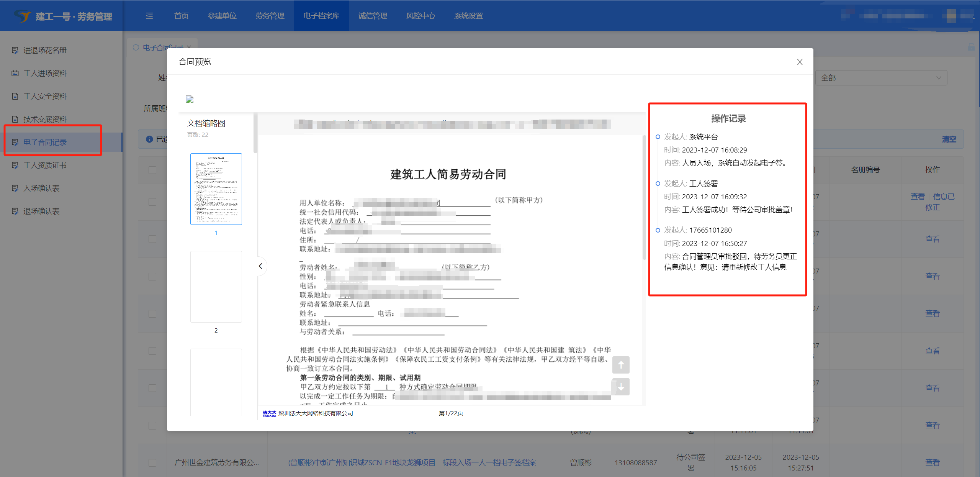Viewport: 980px width, 477px height.
Task: Close the 合同预览 dialog with X icon
Action: click(800, 62)
